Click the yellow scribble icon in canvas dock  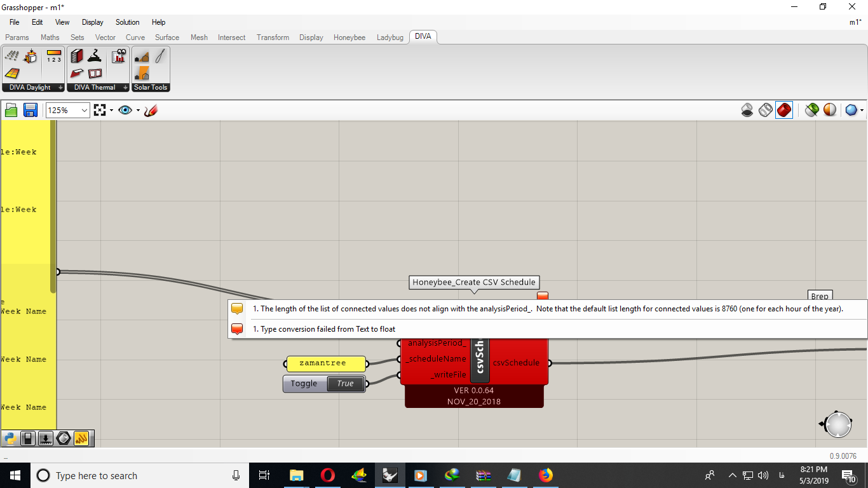pyautogui.click(x=81, y=438)
